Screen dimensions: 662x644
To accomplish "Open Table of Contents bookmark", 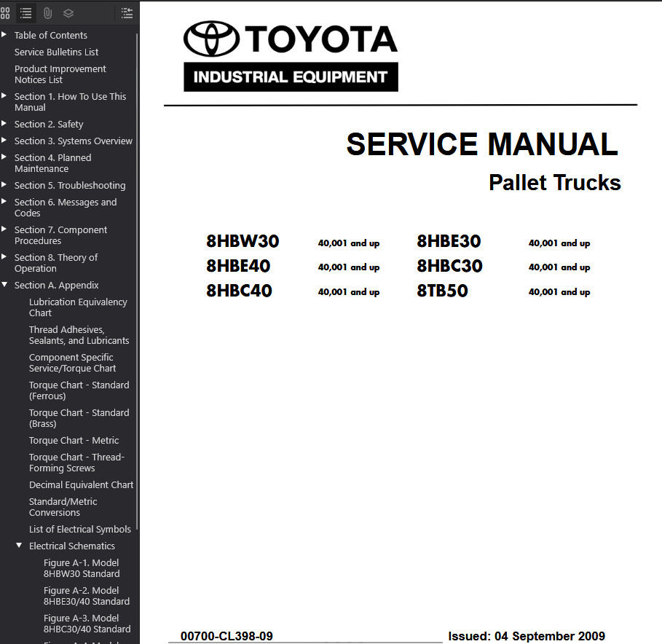I will click(x=51, y=35).
